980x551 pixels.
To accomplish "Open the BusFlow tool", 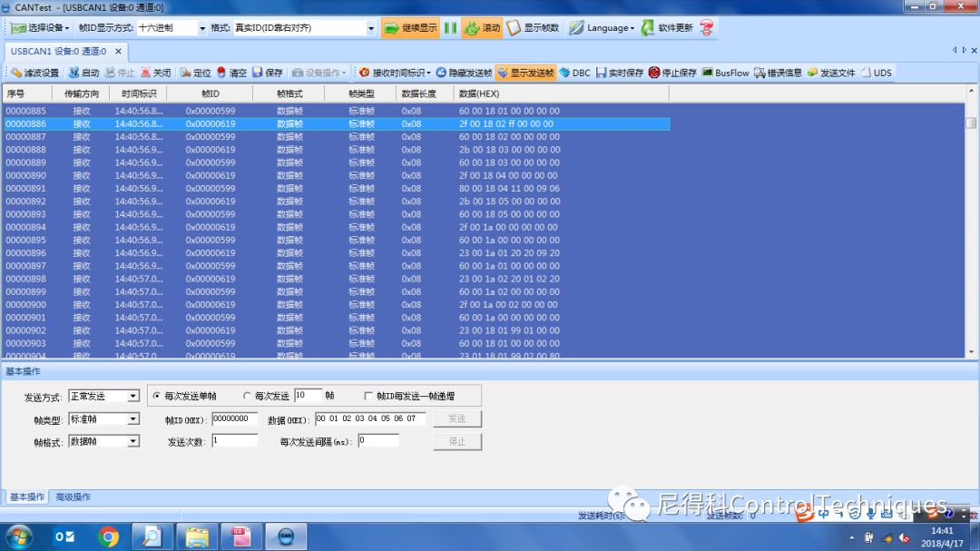I will (x=726, y=74).
